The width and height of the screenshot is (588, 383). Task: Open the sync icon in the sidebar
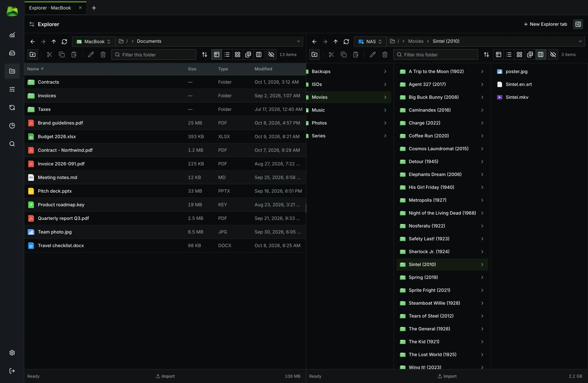click(x=12, y=107)
